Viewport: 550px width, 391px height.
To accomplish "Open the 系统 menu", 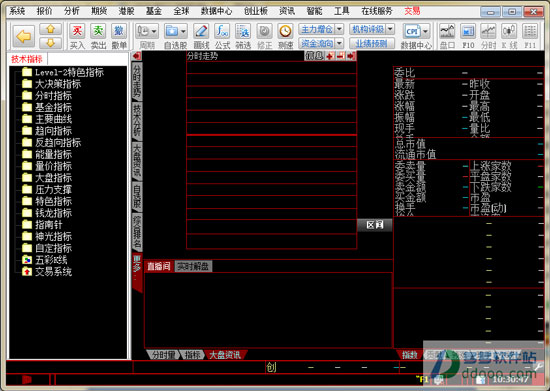I will tap(17, 11).
